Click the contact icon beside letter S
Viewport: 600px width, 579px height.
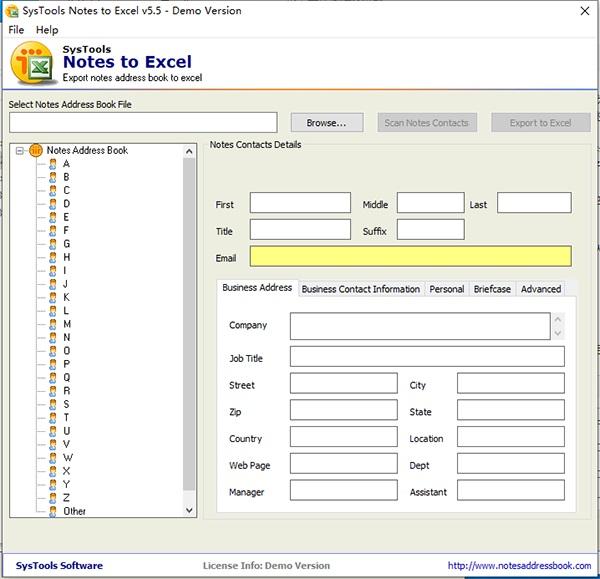click(x=53, y=404)
